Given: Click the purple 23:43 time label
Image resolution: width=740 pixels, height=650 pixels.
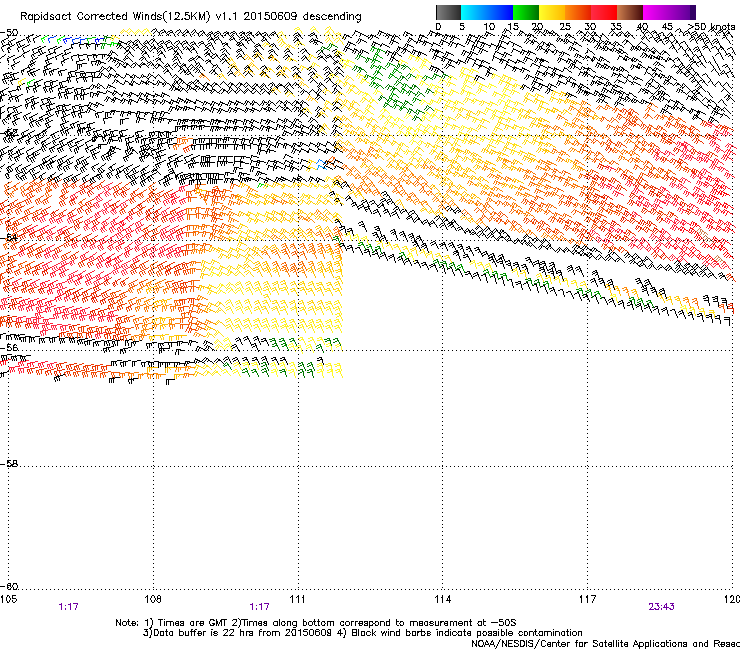Looking at the screenshot, I should [x=661, y=607].
